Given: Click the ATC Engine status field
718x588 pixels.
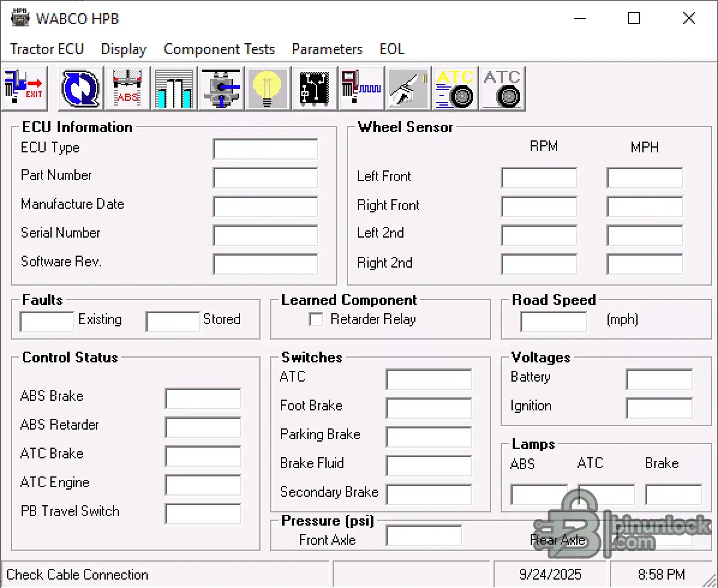Looking at the screenshot, I should [x=203, y=485].
